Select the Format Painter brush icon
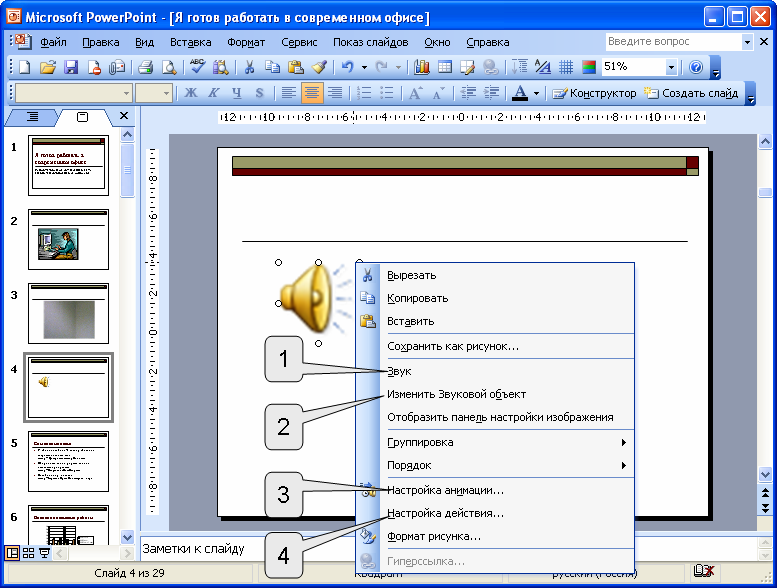777x588 pixels. point(319,67)
